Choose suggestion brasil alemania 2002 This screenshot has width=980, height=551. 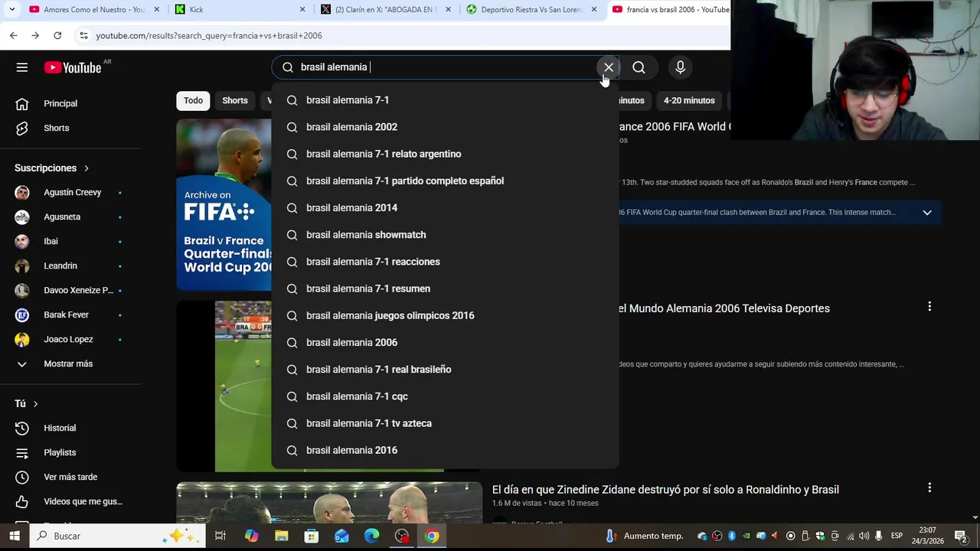(445, 127)
